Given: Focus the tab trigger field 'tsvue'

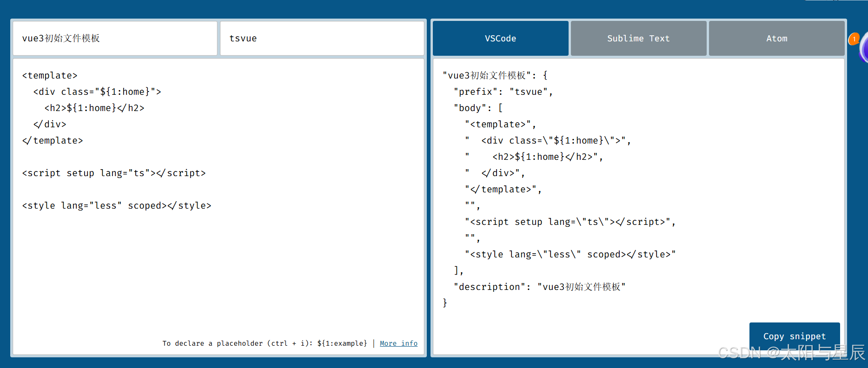Looking at the screenshot, I should pyautogui.click(x=322, y=39).
